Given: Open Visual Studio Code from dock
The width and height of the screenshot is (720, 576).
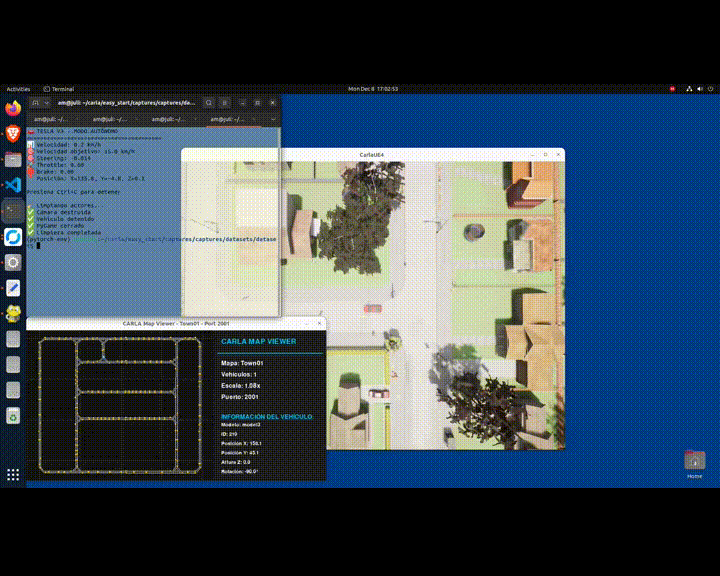Looking at the screenshot, I should 13,185.
